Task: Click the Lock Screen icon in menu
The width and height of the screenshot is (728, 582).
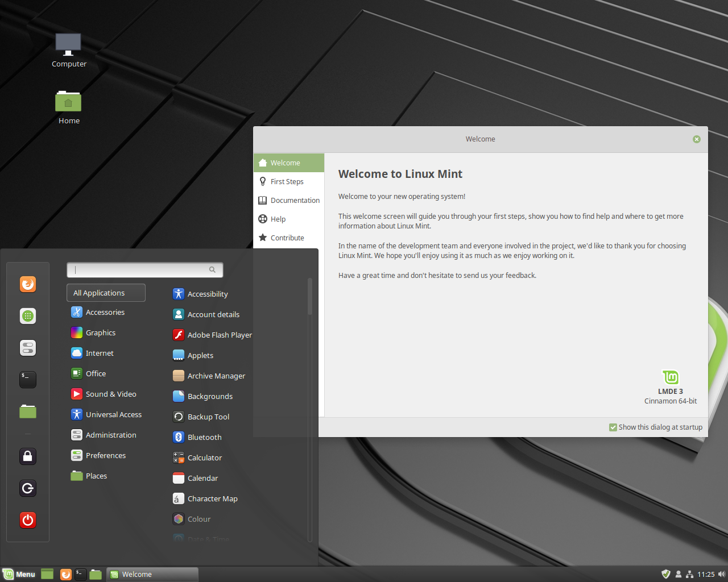Action: point(28,456)
